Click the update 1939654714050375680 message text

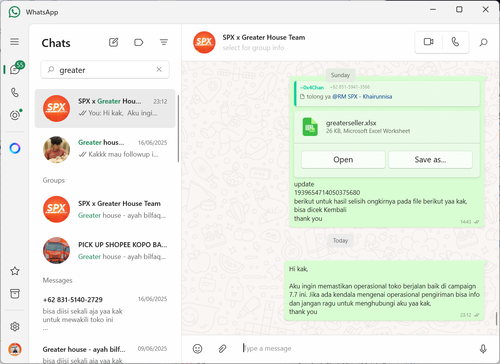[327, 188]
